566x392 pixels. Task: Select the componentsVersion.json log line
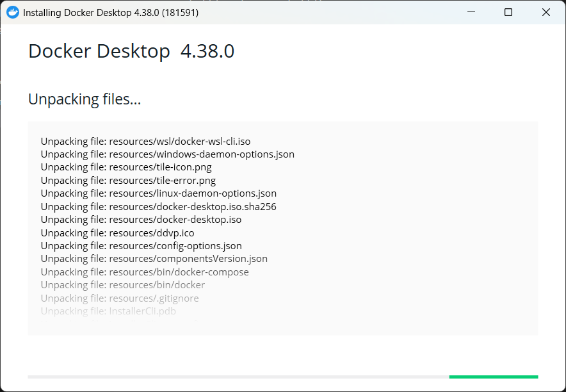[x=154, y=259]
